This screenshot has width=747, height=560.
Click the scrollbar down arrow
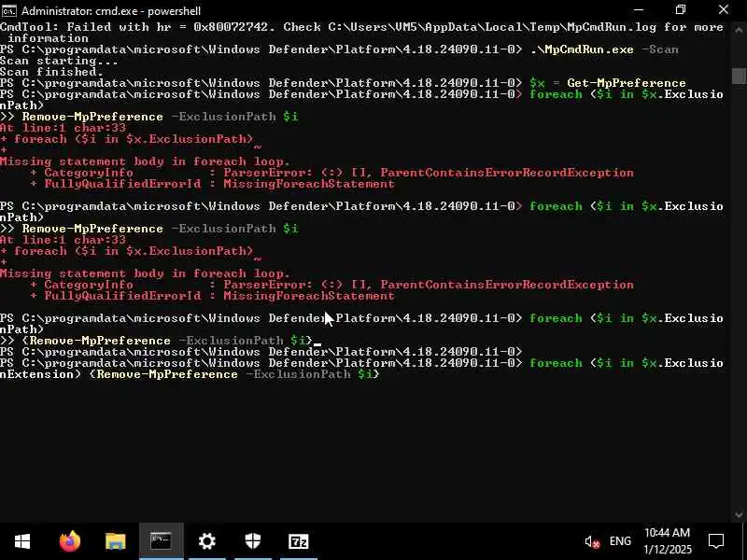point(739,515)
